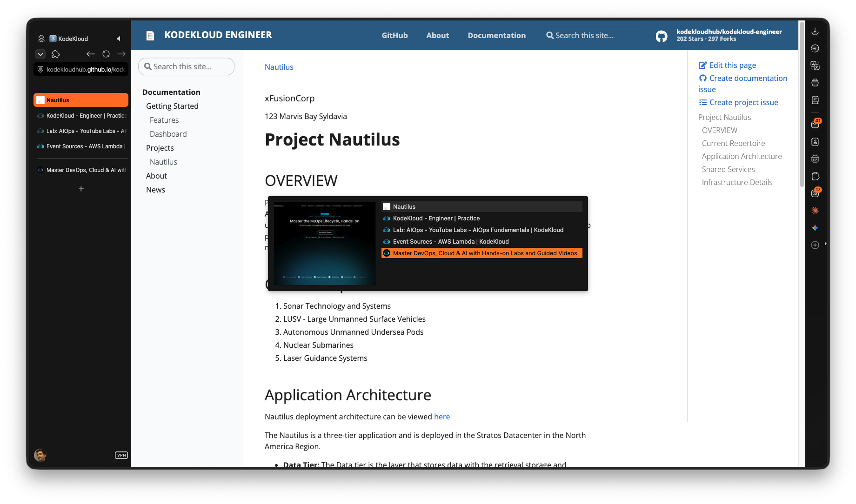This screenshot has height=504, width=856.
Task: Open a new tab with the plus button
Action: [81, 189]
